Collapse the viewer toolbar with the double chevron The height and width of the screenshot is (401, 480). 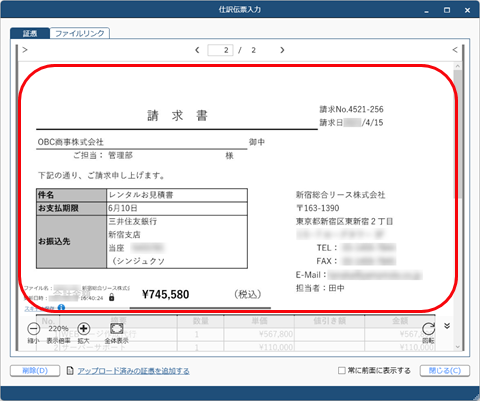click(447, 326)
